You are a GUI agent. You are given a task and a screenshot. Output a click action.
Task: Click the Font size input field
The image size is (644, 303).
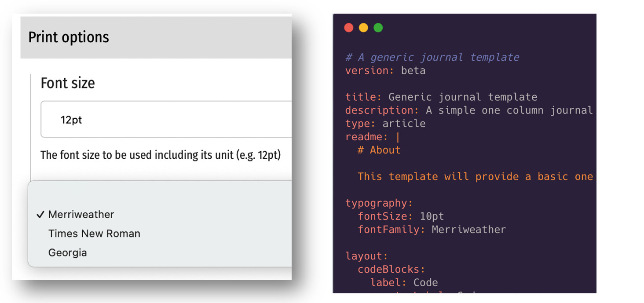166,120
